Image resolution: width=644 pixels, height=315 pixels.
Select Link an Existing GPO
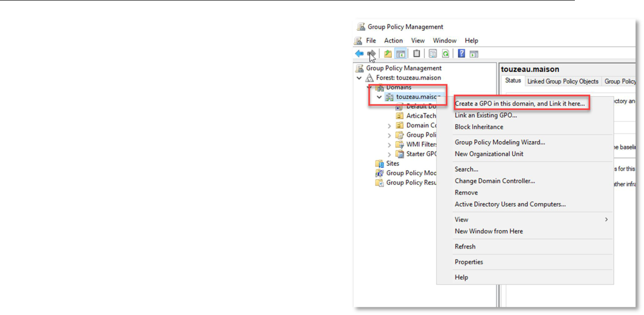click(485, 115)
